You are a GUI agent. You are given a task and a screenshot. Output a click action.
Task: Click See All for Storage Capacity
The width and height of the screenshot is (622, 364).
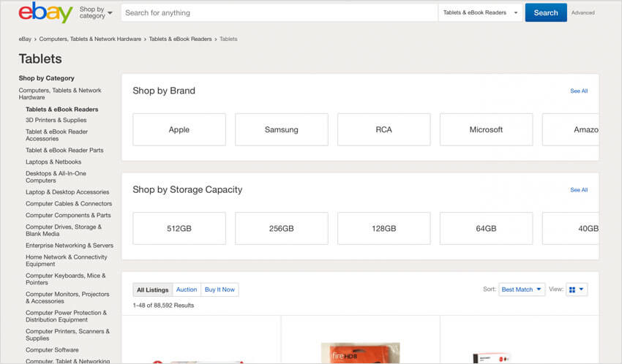click(579, 190)
